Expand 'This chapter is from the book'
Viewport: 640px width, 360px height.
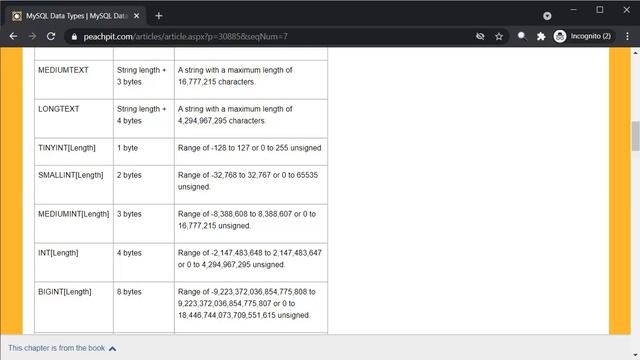(x=113, y=349)
